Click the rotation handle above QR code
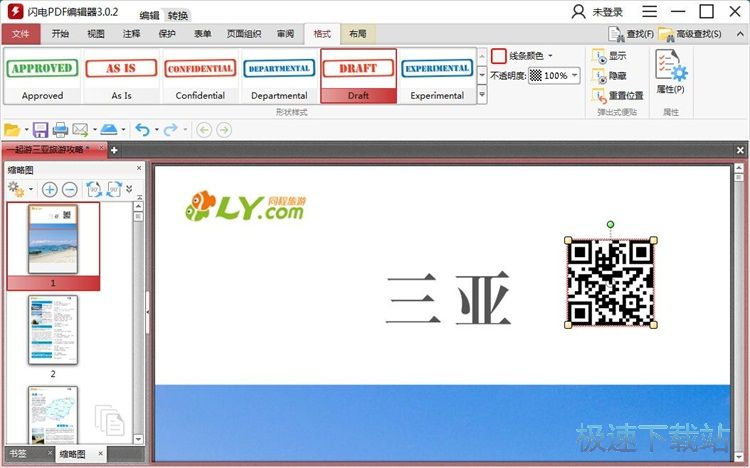Viewport: 750px width, 468px height. click(x=610, y=224)
